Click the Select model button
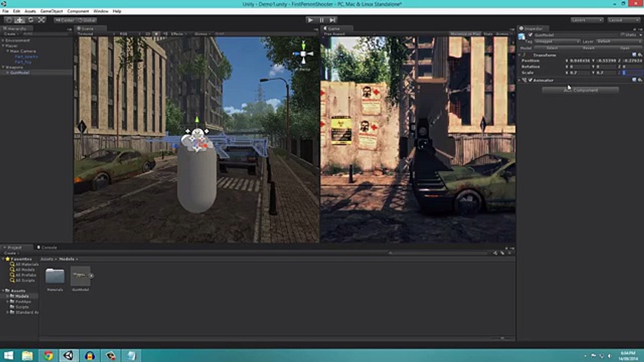 (x=552, y=48)
